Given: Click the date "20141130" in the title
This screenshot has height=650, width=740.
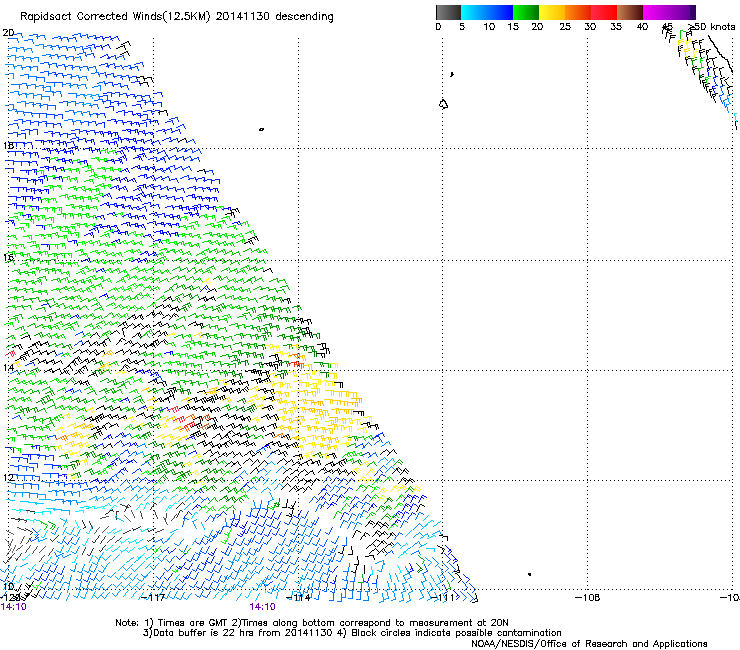Looking at the screenshot, I should (243, 16).
